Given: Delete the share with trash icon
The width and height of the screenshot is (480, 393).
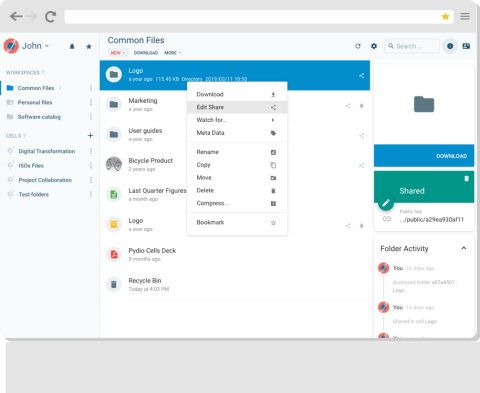Looking at the screenshot, I should [x=466, y=179].
